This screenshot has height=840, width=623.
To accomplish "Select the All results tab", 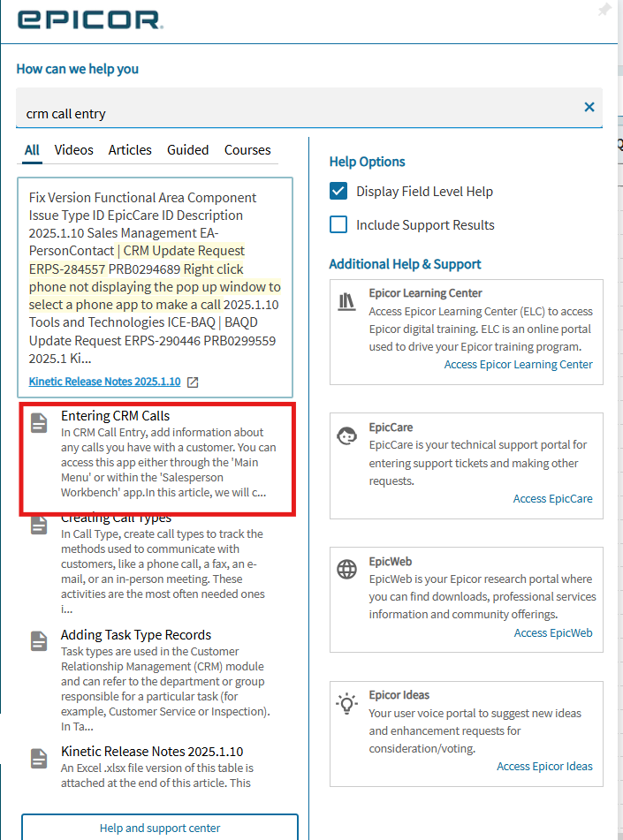I will click(x=32, y=150).
